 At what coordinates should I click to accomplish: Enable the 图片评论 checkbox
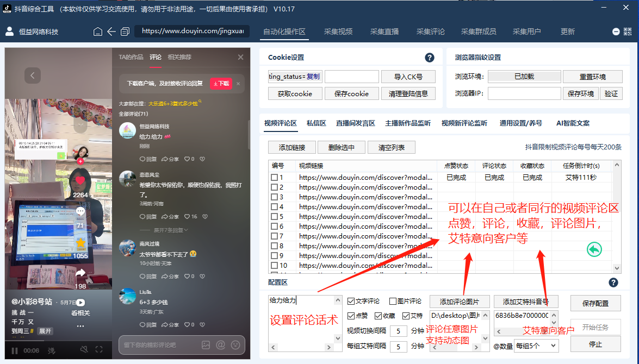(x=393, y=302)
